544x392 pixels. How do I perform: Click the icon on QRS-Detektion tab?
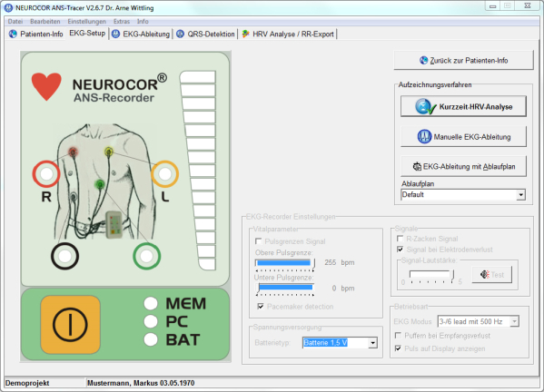[x=180, y=34]
